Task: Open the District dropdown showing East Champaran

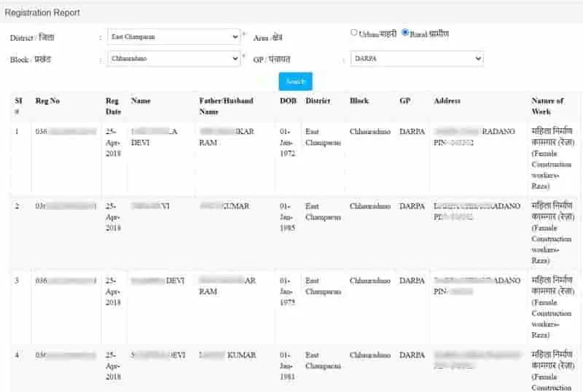Action: click(x=173, y=37)
